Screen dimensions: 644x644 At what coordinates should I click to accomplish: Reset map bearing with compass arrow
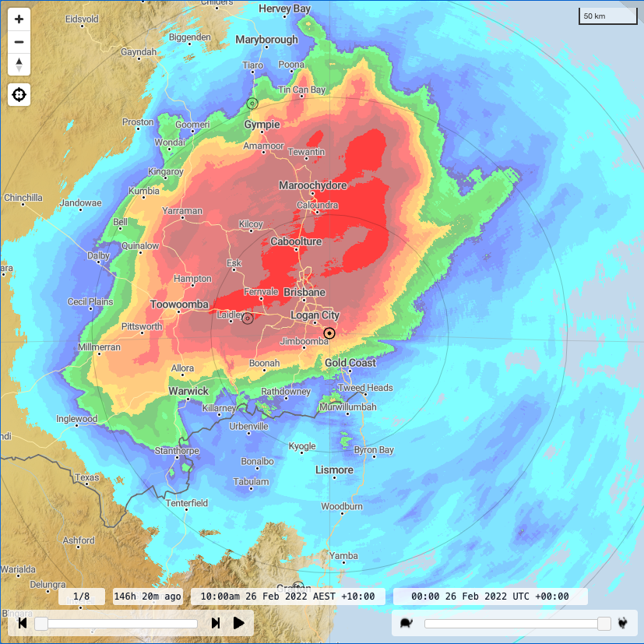click(x=19, y=65)
